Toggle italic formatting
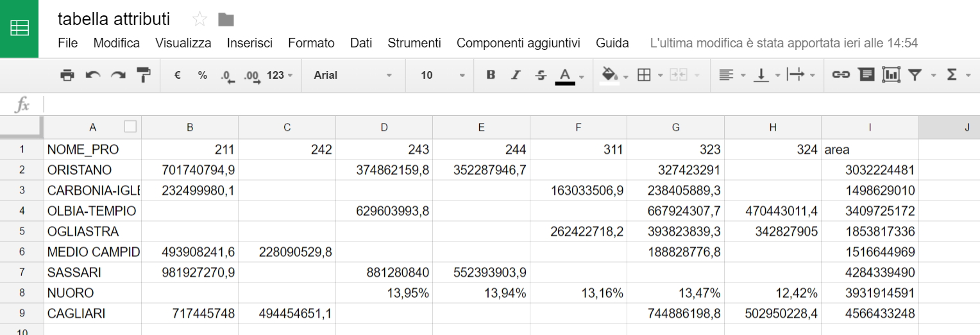 click(515, 75)
